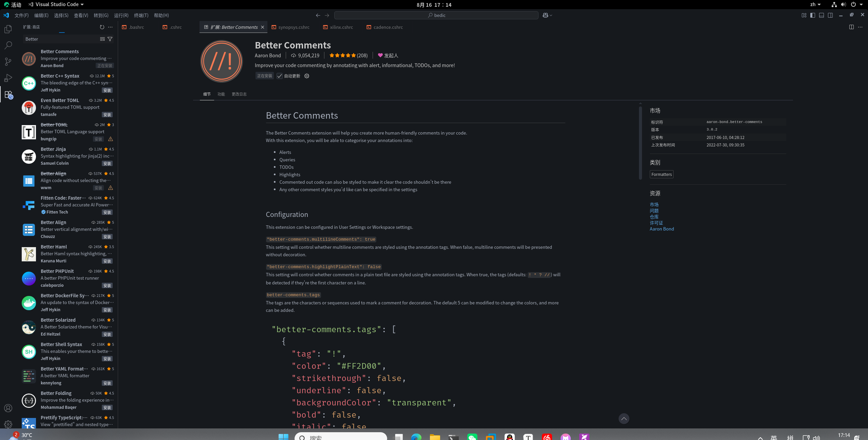Open the Explorer view in activity bar

8,29
